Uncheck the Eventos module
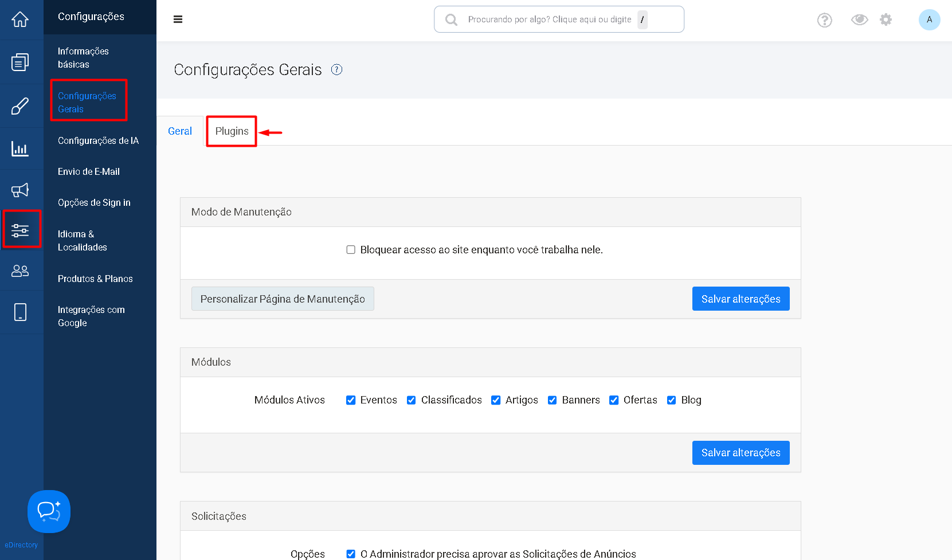 351,400
